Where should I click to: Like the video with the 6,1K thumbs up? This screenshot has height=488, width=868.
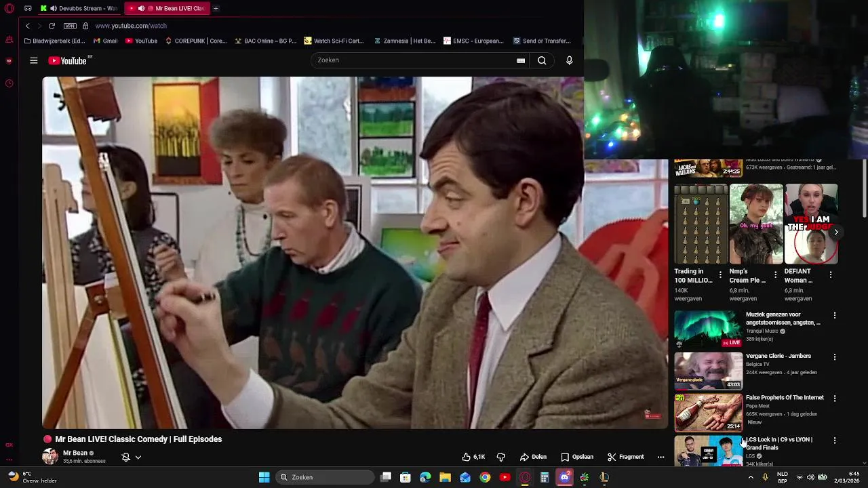[473, 457]
